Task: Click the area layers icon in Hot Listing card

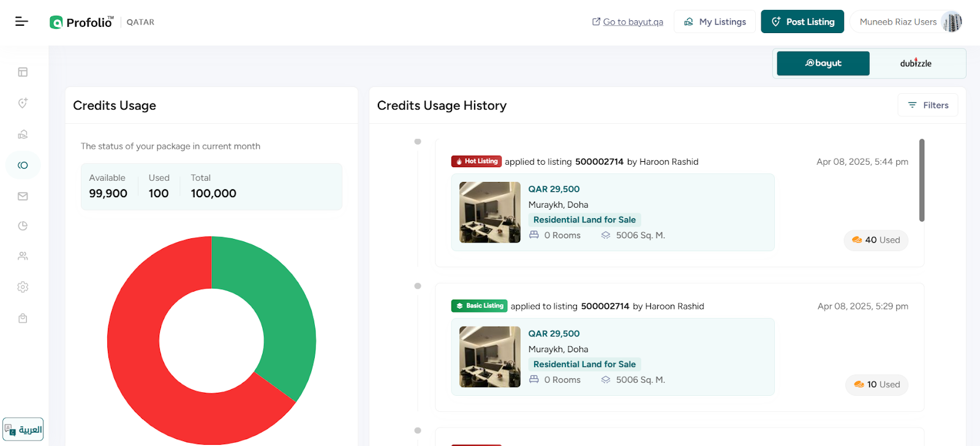Action: point(606,235)
